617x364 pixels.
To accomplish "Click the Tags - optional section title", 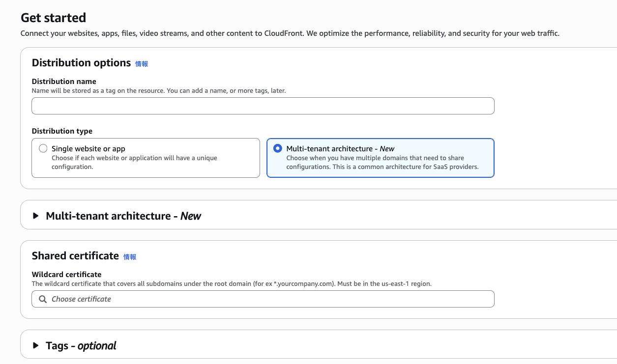I will 81,345.
